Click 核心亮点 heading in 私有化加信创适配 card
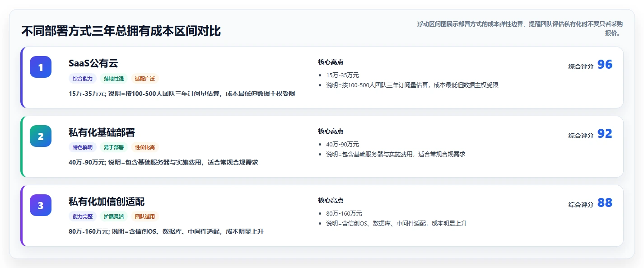The width and height of the screenshot is (644, 268). click(331, 200)
